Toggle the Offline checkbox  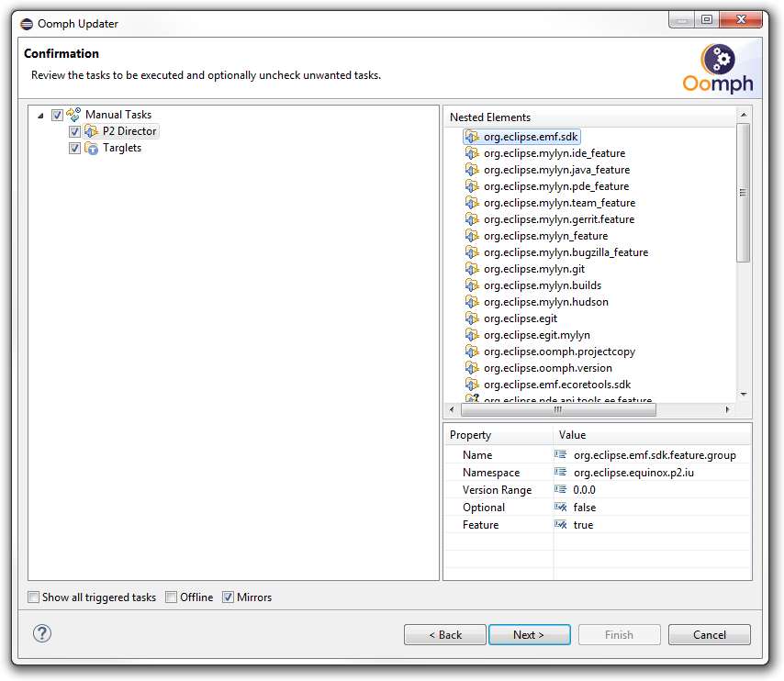tap(172, 597)
